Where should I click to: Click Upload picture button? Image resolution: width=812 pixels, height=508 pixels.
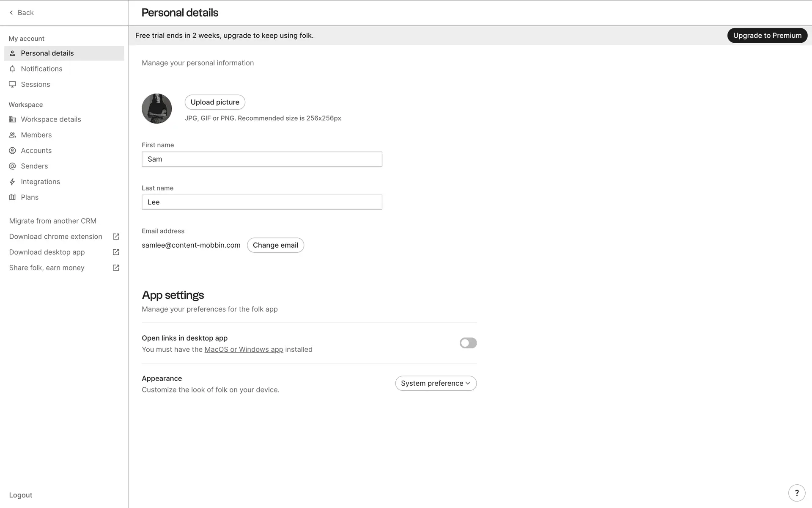click(x=215, y=102)
